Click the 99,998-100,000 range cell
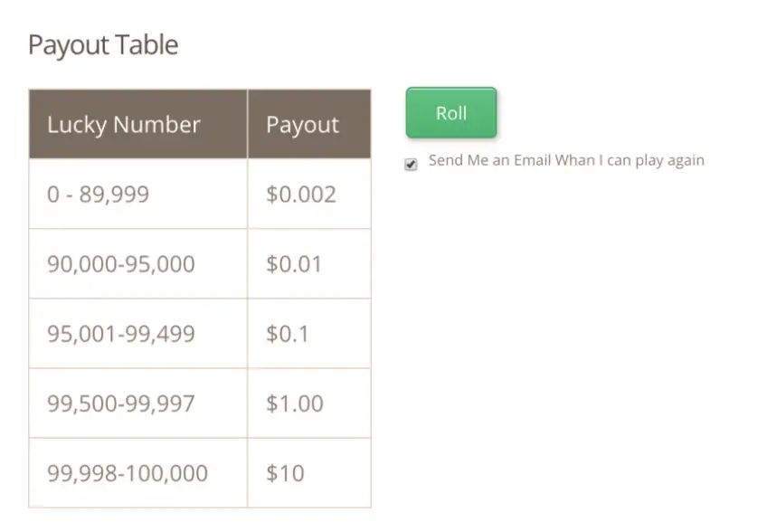Image resolution: width=767 pixels, height=532 pixels. tap(138, 473)
